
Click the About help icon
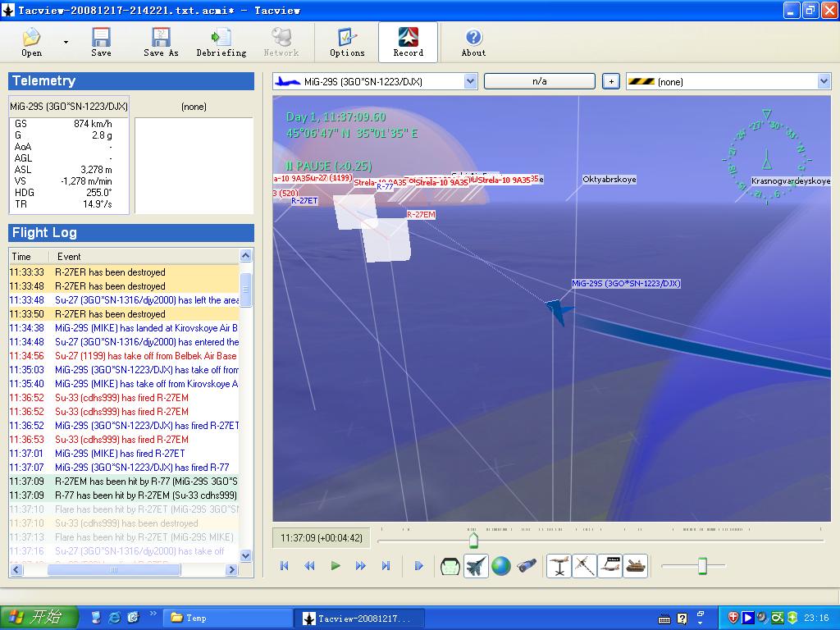pos(473,42)
